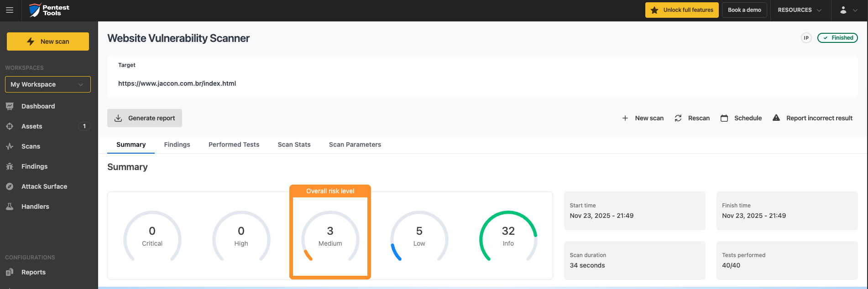Image resolution: width=868 pixels, height=289 pixels.
Task: Open the RESOURCES dropdown menu
Action: tap(800, 10)
